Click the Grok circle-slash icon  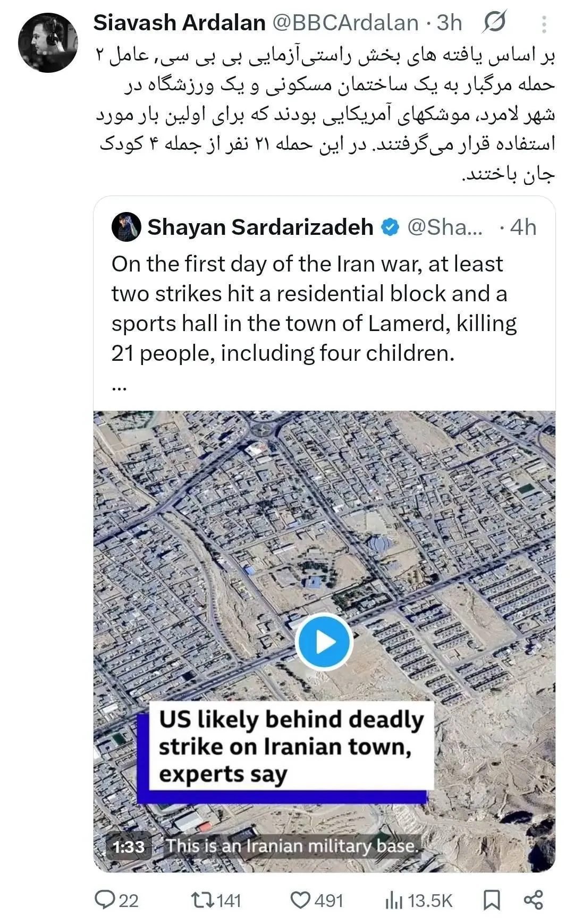point(495,23)
